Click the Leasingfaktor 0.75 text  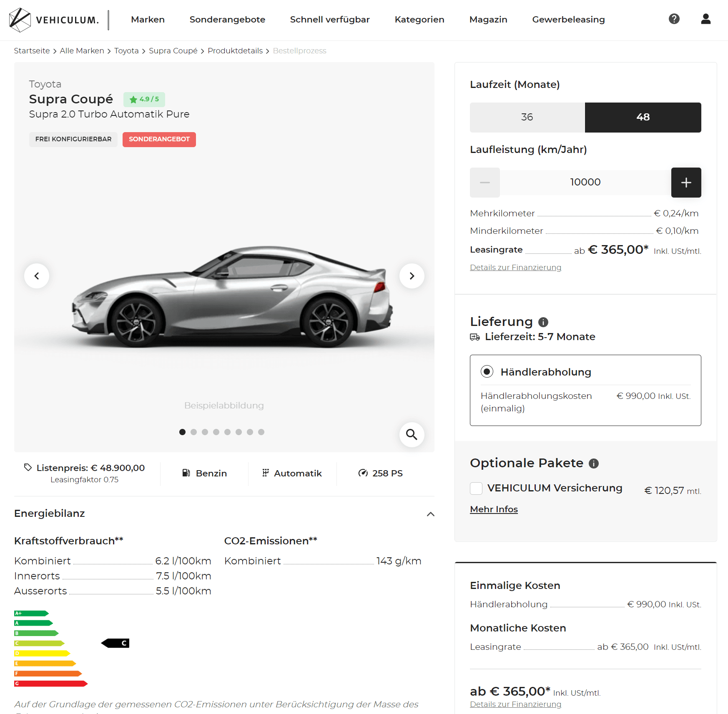pos(85,480)
